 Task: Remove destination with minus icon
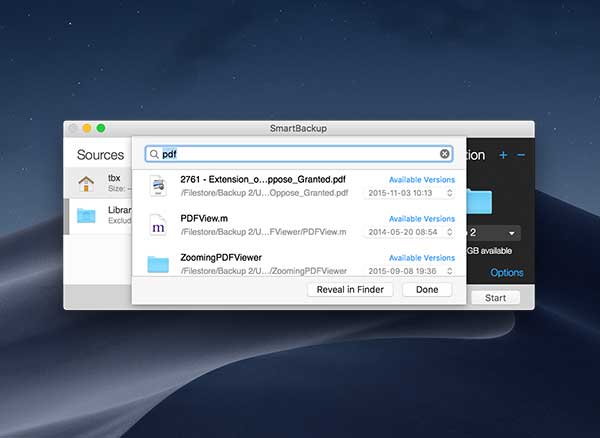[521, 155]
